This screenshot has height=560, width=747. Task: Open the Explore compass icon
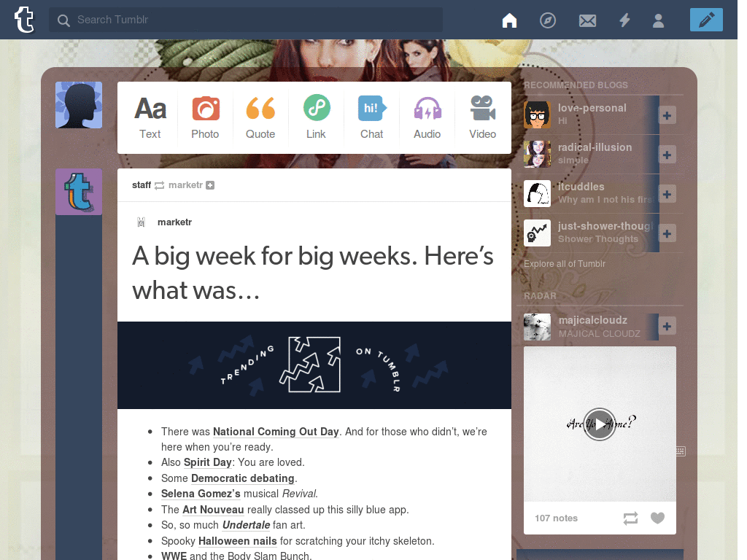(548, 20)
